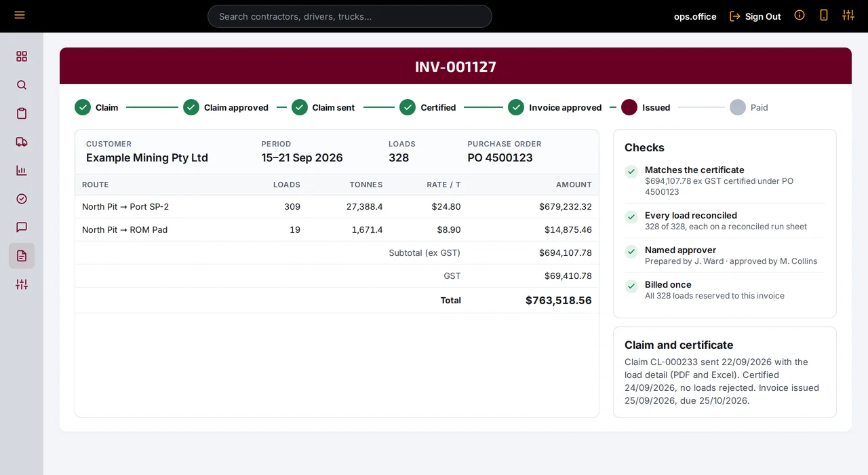This screenshot has width=868, height=475.
Task: Open the invoices document sidebar icon
Action: (x=22, y=256)
